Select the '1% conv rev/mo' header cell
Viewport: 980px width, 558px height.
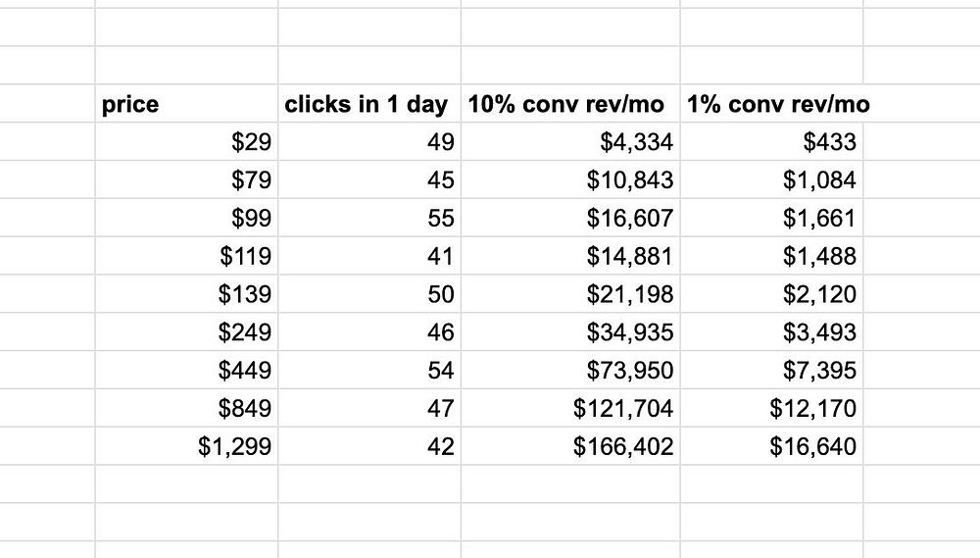click(772, 104)
